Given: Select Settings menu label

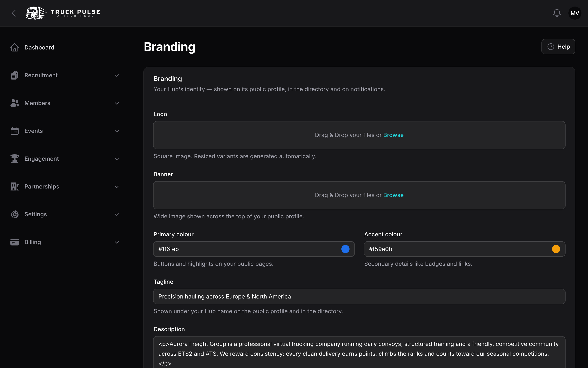Looking at the screenshot, I should coord(36,214).
